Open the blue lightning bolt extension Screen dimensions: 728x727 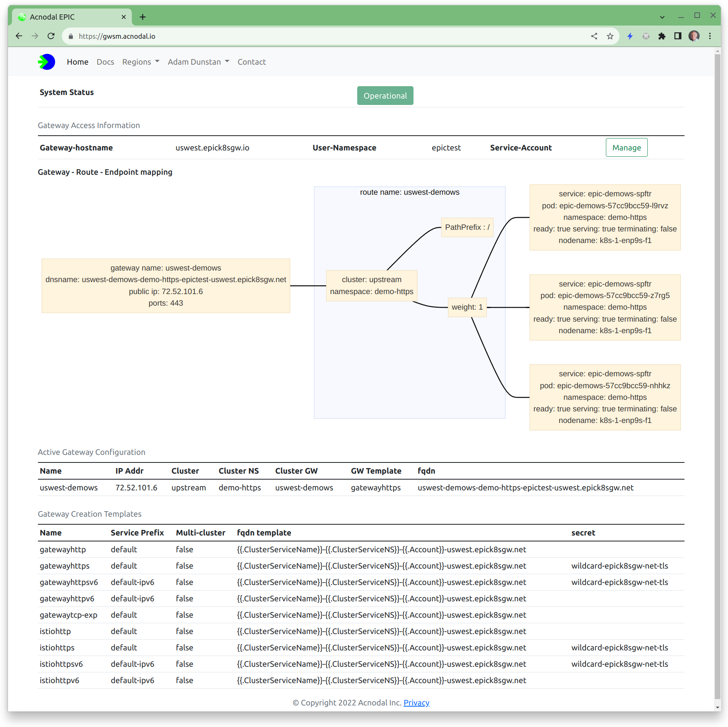tap(630, 36)
